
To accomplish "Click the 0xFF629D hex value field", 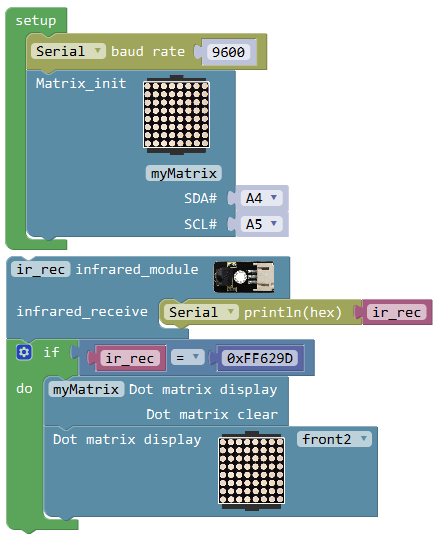I will pos(260,358).
